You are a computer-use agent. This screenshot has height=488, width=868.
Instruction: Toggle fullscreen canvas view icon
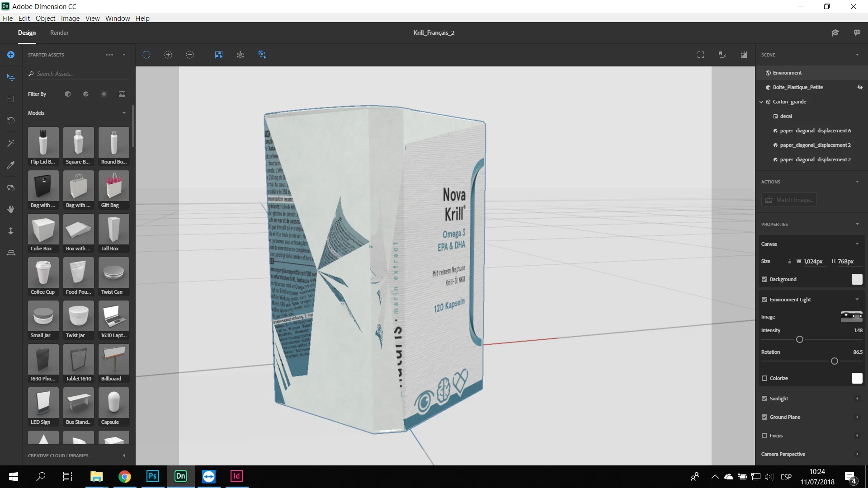(x=701, y=55)
